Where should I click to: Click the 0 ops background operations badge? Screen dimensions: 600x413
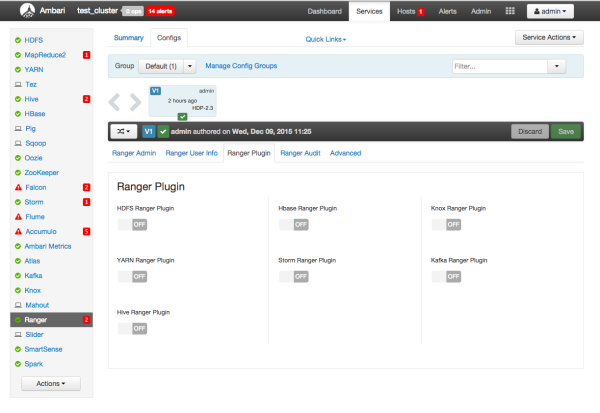pos(133,11)
